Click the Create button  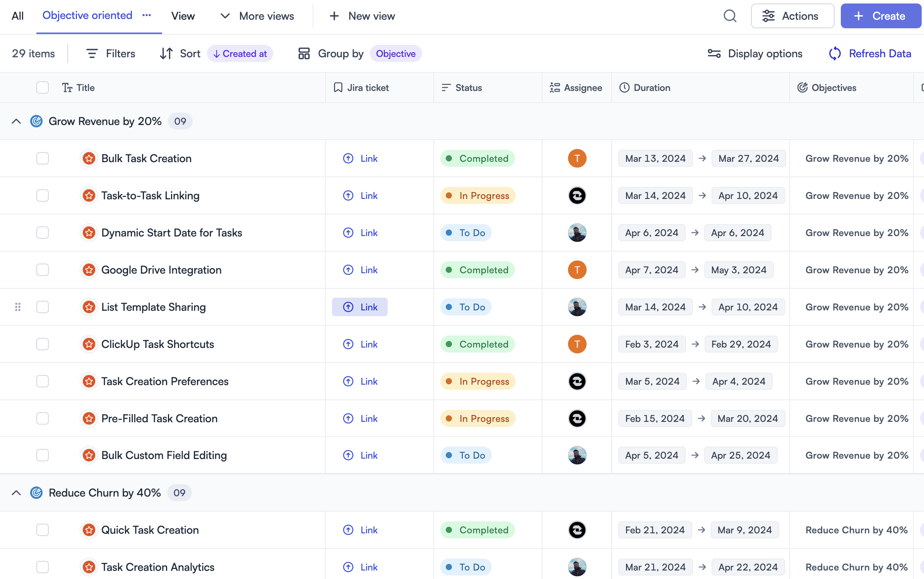(x=881, y=16)
